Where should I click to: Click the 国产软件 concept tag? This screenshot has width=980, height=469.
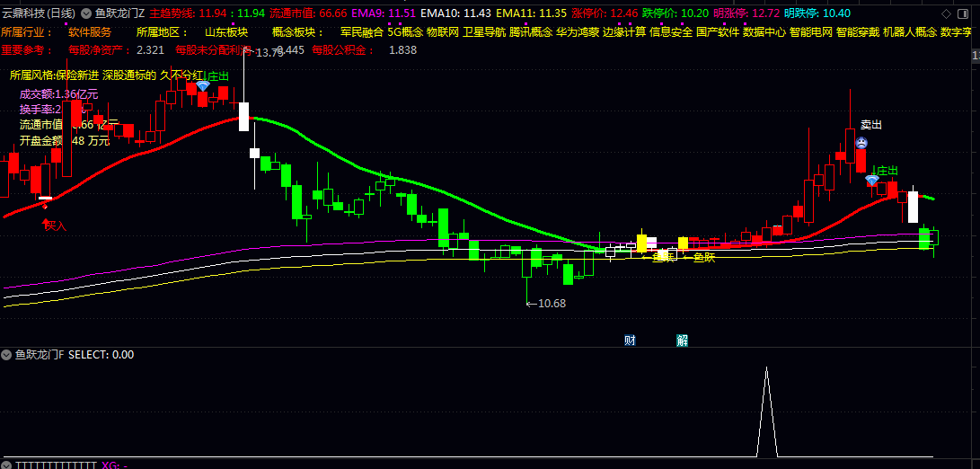point(718,32)
